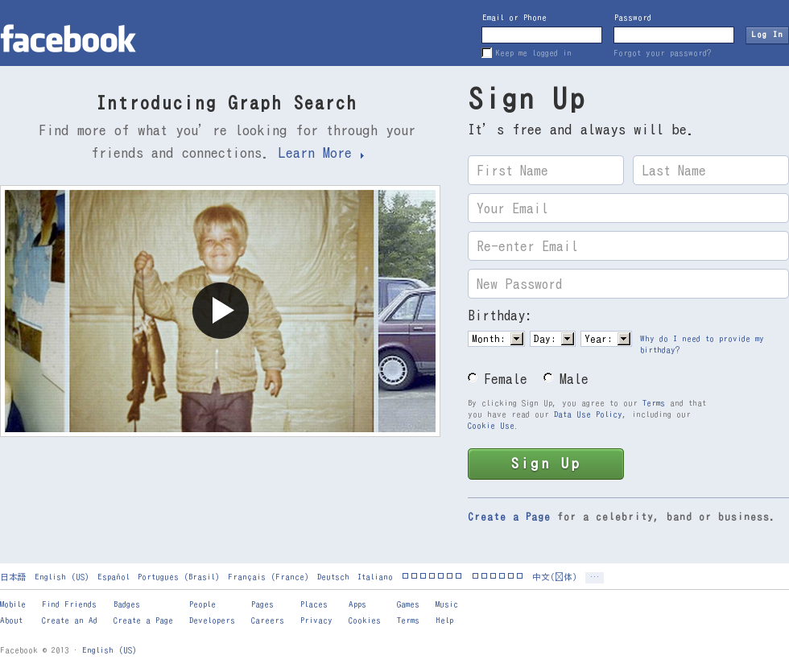Image resolution: width=789 pixels, height=672 pixels.
Task: Follow the Learn More link
Action: tap(315, 153)
